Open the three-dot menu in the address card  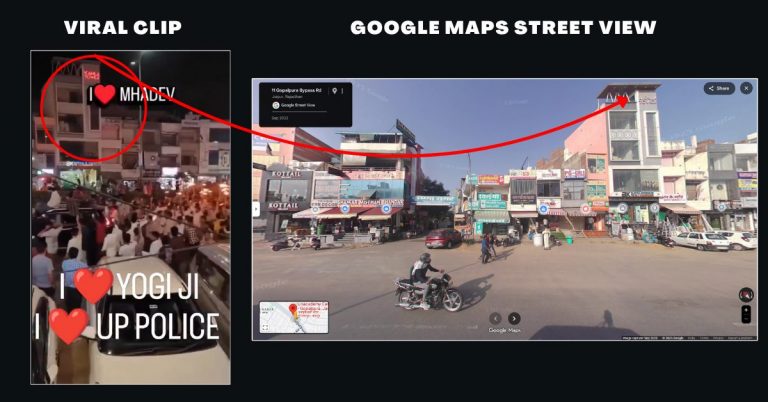click(343, 91)
